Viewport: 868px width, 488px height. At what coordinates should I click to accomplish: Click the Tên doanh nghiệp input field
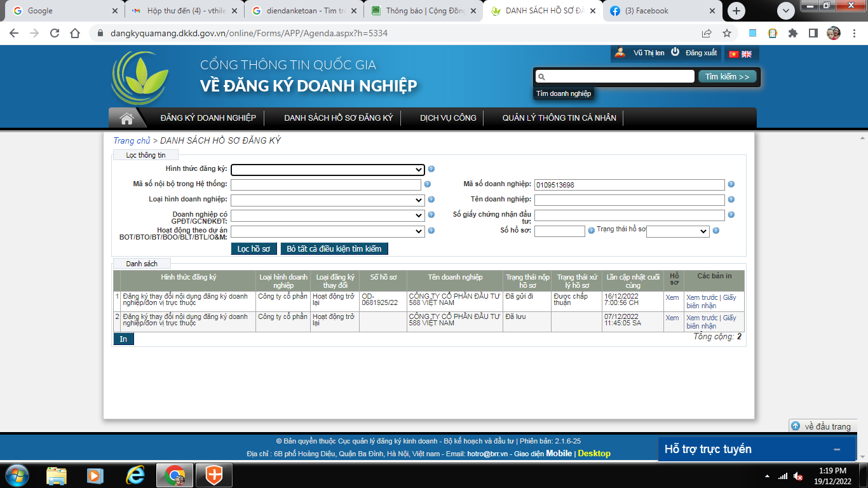(x=629, y=200)
